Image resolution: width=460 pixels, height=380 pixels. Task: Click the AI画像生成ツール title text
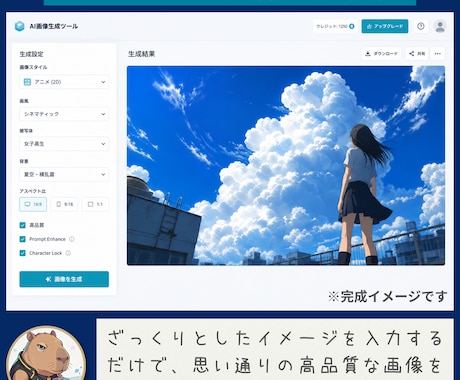54,26
